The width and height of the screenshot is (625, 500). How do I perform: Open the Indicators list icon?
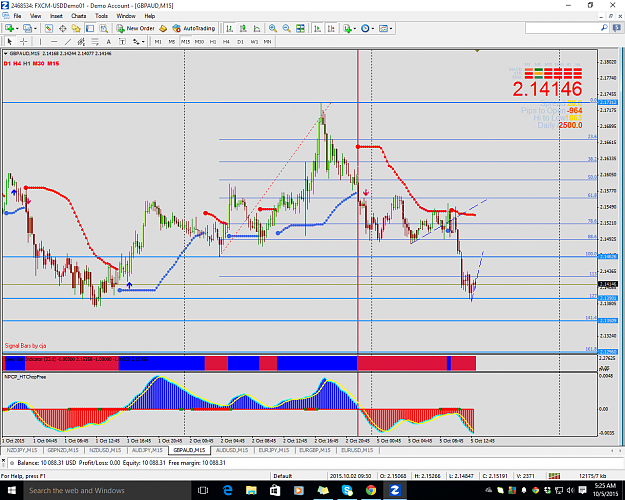(x=347, y=28)
